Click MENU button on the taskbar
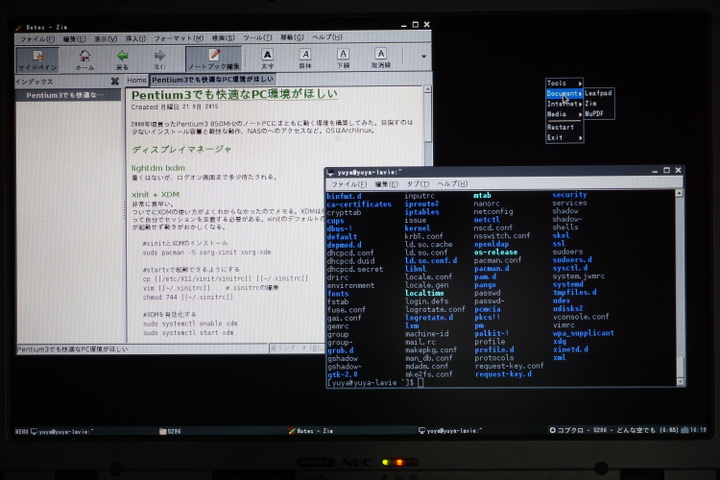This screenshot has height=480, width=720. [x=21, y=431]
